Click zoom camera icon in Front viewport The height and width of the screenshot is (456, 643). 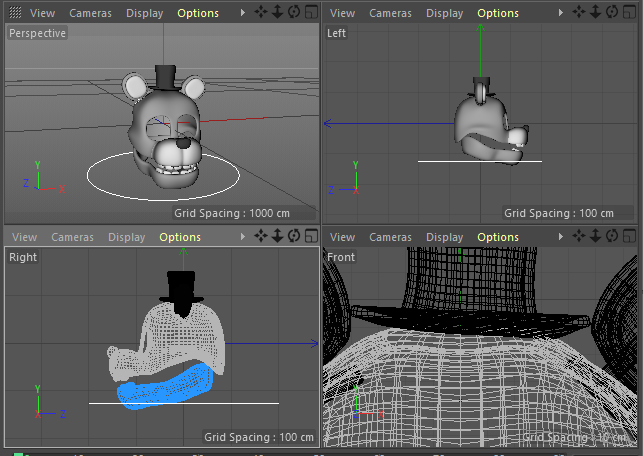pyautogui.click(x=595, y=236)
